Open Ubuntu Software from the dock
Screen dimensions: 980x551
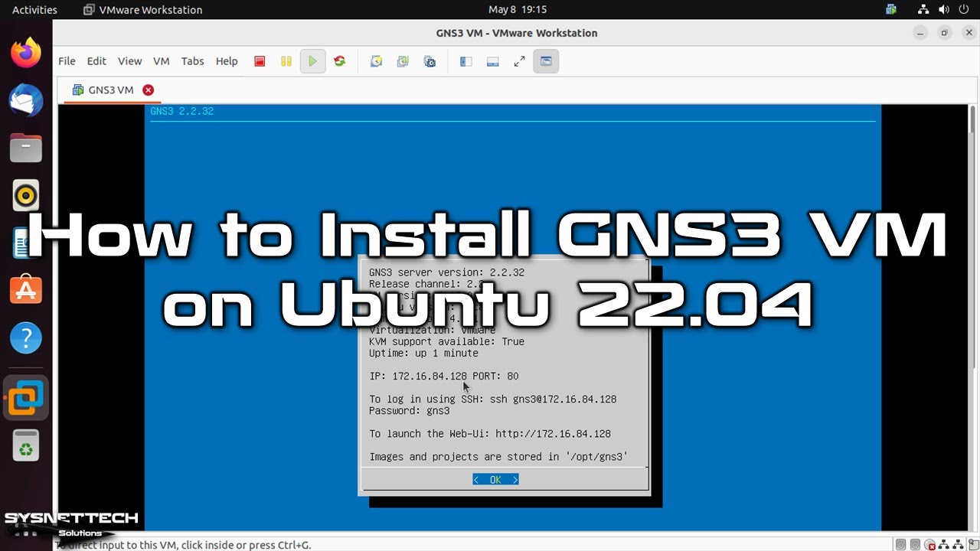coord(26,290)
